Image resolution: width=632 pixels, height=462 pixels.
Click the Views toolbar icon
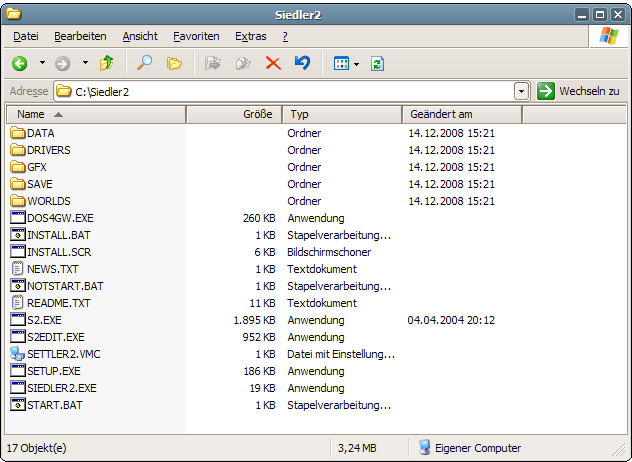(341, 63)
